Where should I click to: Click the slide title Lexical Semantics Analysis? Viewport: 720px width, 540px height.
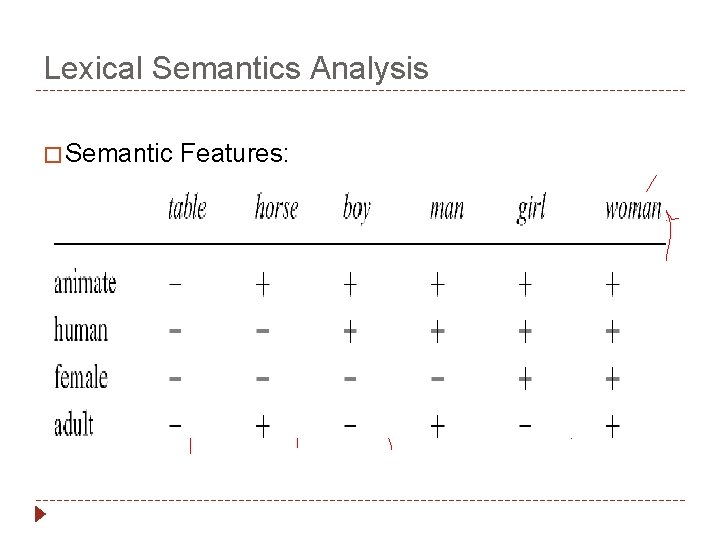tap(236, 69)
